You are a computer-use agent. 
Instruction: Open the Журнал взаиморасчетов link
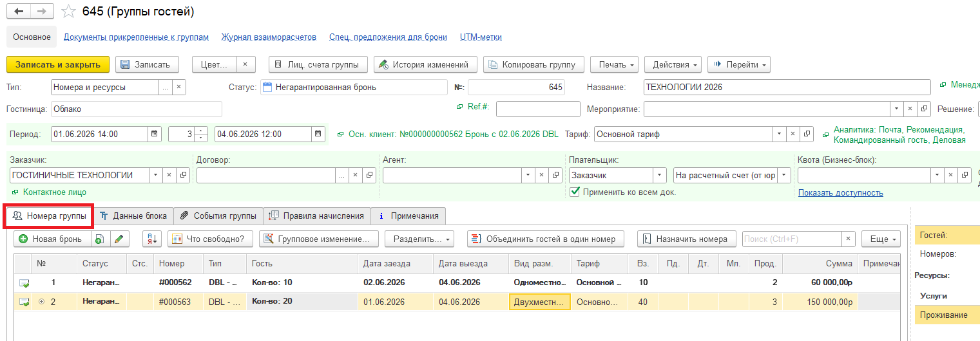(x=269, y=37)
